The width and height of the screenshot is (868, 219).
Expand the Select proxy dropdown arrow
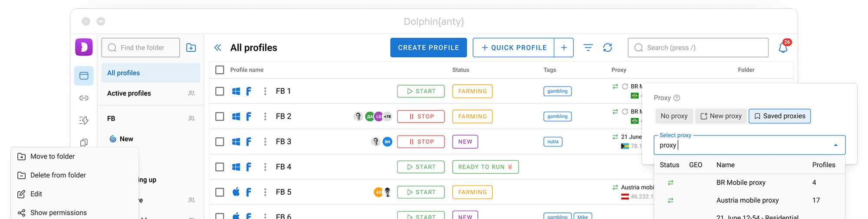pyautogui.click(x=835, y=145)
